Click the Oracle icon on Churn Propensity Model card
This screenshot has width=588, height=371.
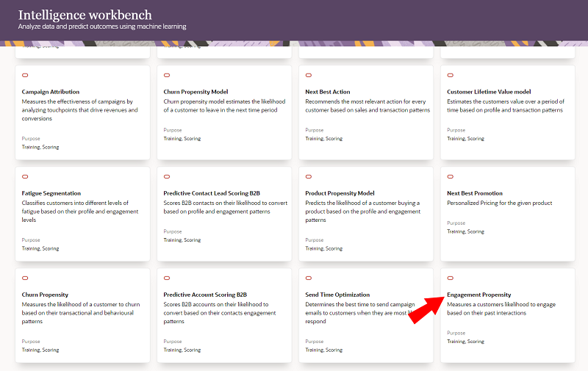coord(167,75)
